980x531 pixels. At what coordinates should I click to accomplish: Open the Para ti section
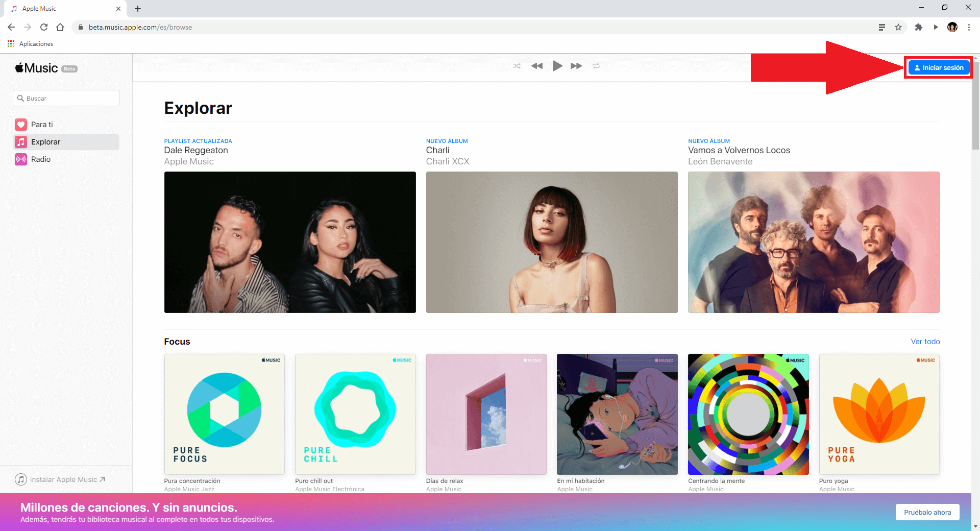66,125
